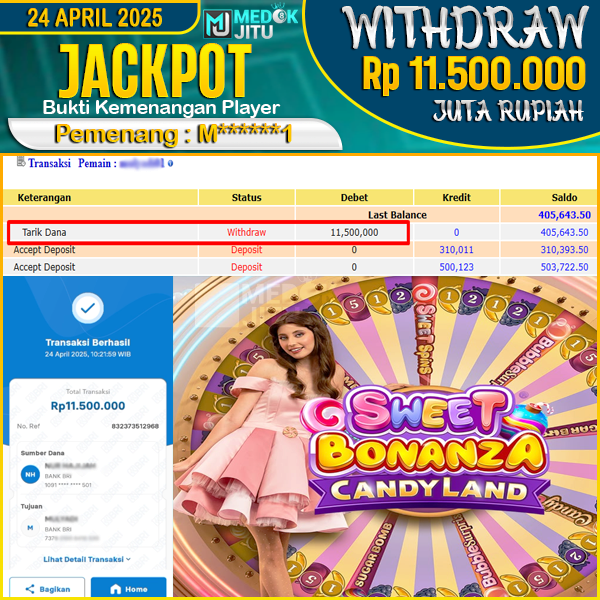Click the Rp11.500.000 total transaction amount
The width and height of the screenshot is (600, 600).
(88, 406)
